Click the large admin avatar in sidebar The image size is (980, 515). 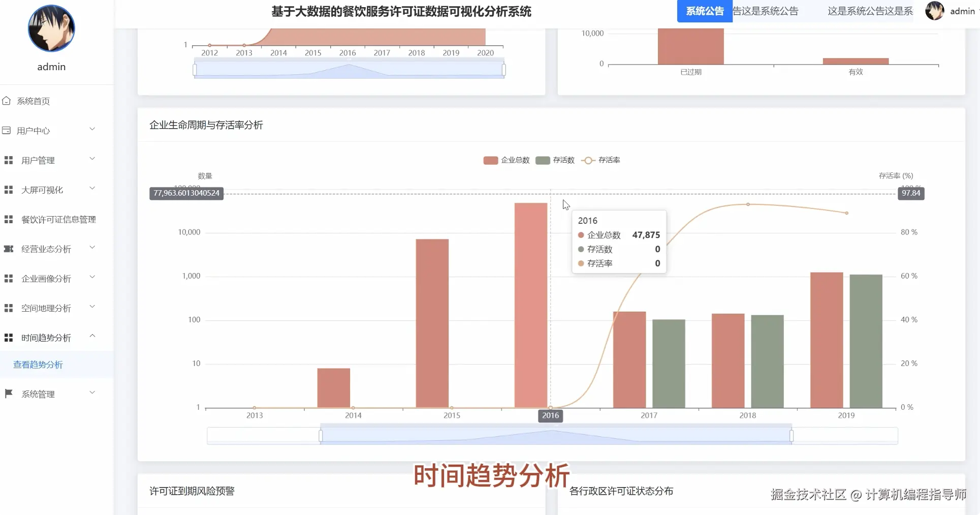click(51, 28)
